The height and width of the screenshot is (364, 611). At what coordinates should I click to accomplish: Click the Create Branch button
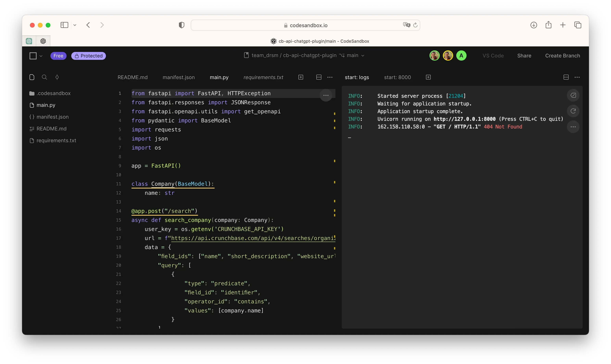pos(562,56)
